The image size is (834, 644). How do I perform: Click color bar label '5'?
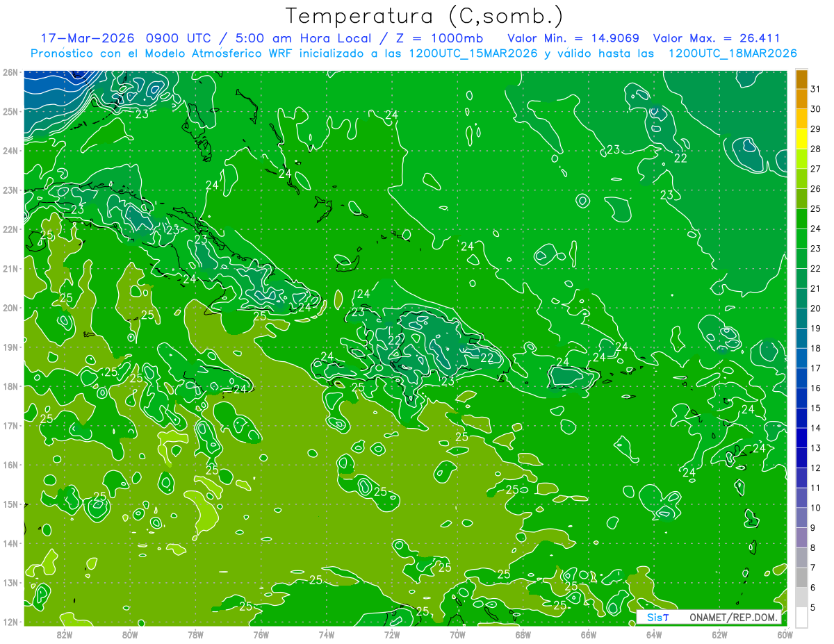pyautogui.click(x=813, y=607)
